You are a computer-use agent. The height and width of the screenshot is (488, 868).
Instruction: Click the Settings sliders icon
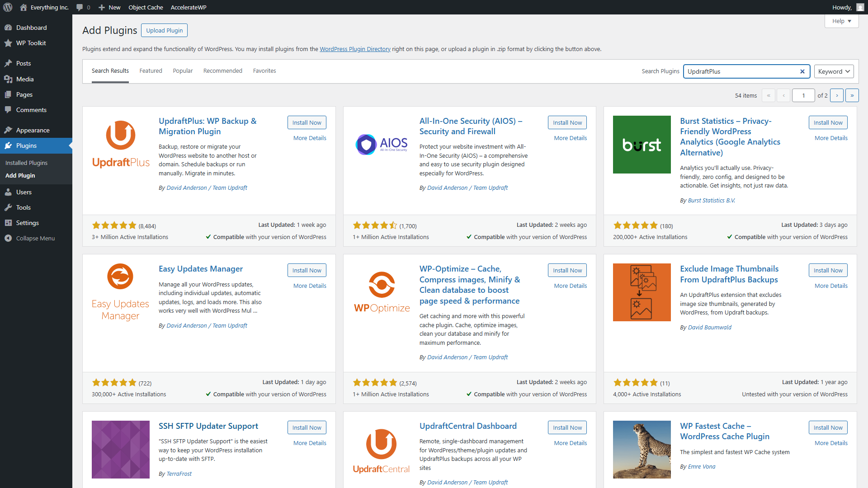tap(8, 223)
